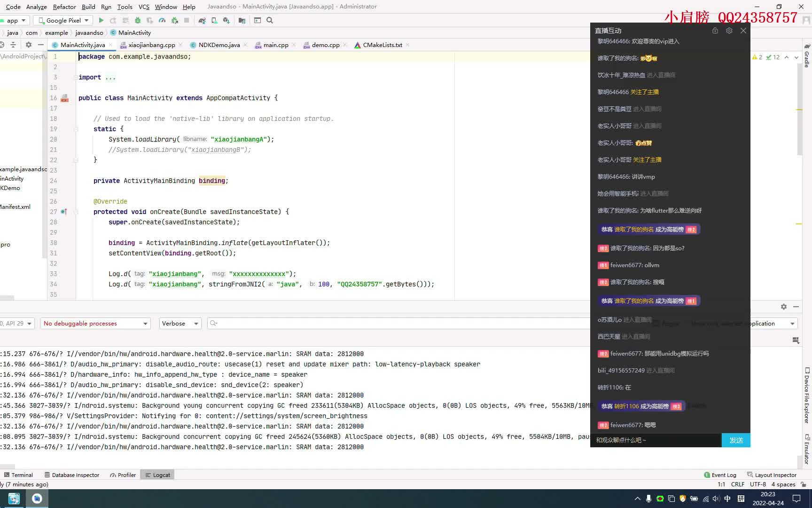Click the Run Anything window icon
The image size is (812, 508).
[x=258, y=20]
